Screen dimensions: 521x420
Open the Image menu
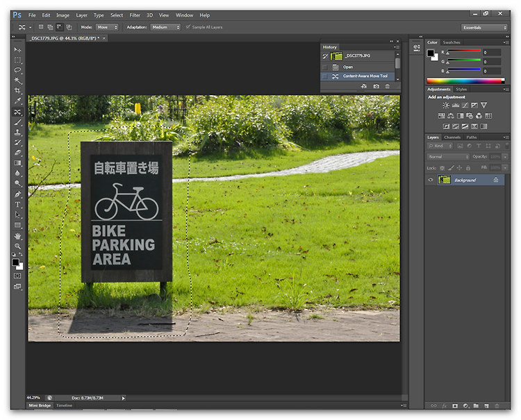pyautogui.click(x=63, y=15)
